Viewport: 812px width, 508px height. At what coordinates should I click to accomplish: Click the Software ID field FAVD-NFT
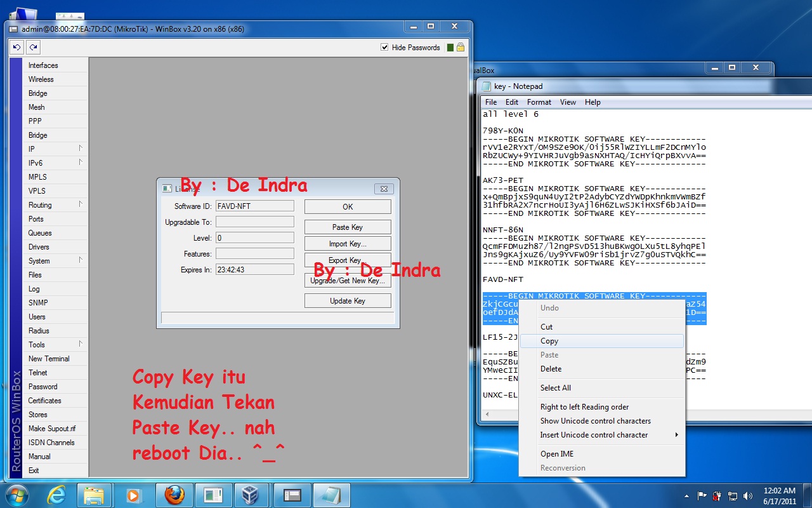[x=255, y=206]
